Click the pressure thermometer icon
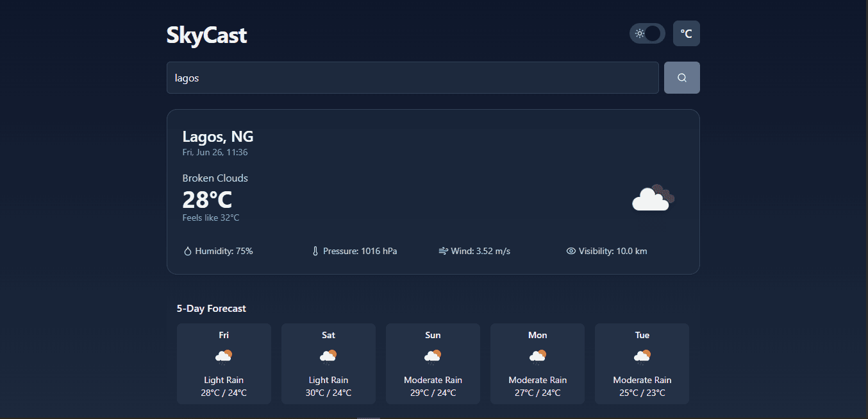 click(315, 252)
